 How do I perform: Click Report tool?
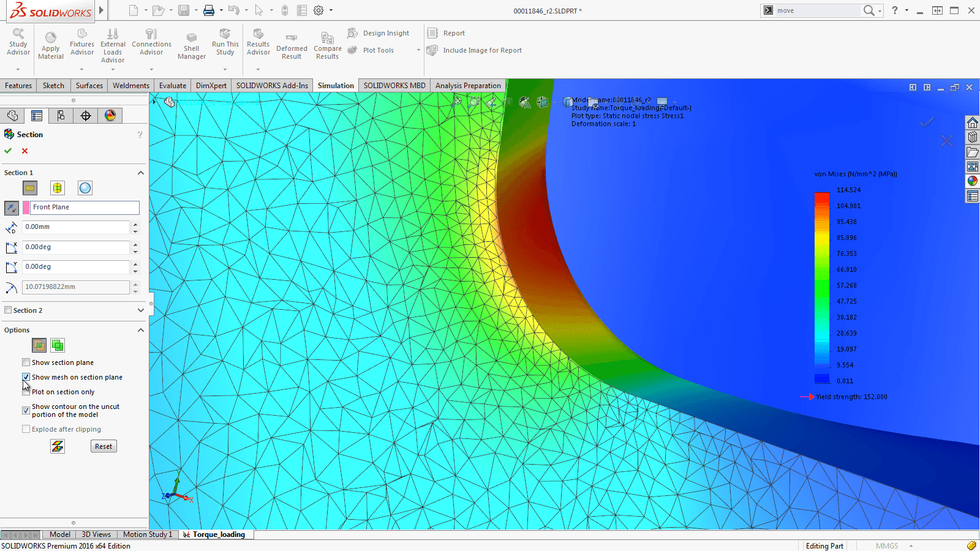pyautogui.click(x=446, y=33)
